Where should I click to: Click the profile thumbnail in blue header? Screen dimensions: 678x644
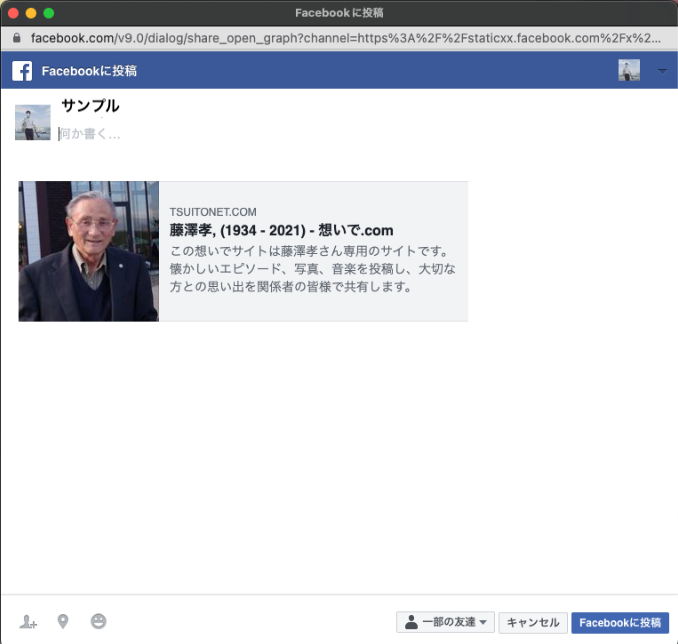[629, 70]
